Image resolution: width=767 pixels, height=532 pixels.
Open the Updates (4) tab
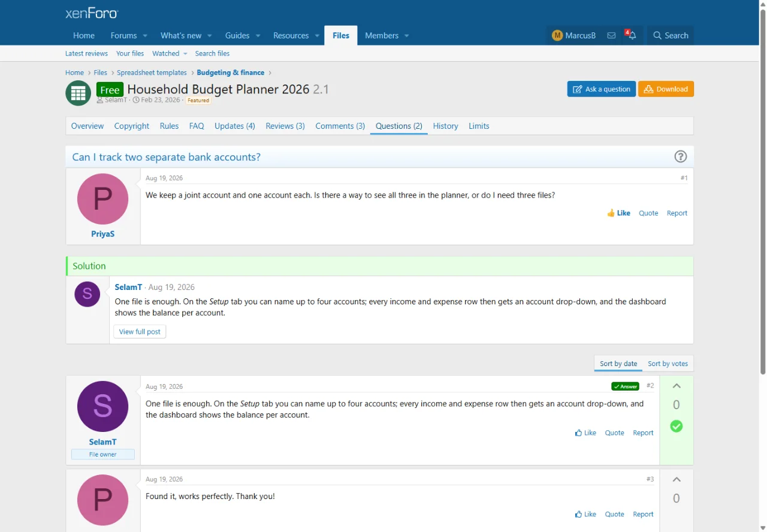[235, 126]
